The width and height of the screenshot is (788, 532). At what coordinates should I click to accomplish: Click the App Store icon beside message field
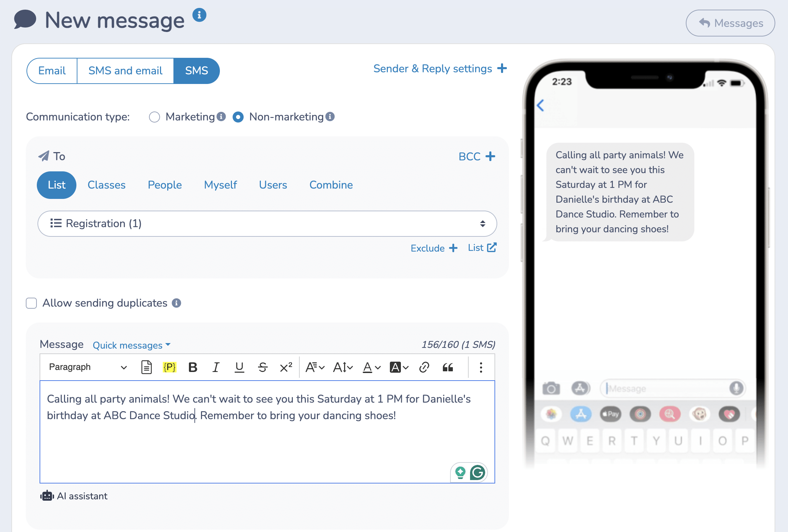coord(581,389)
